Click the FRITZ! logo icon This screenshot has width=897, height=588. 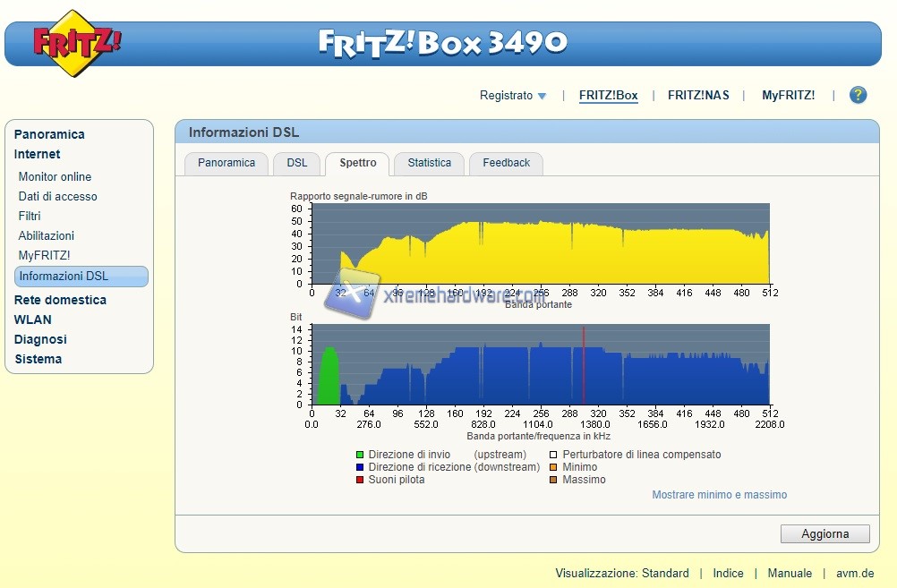(77, 43)
